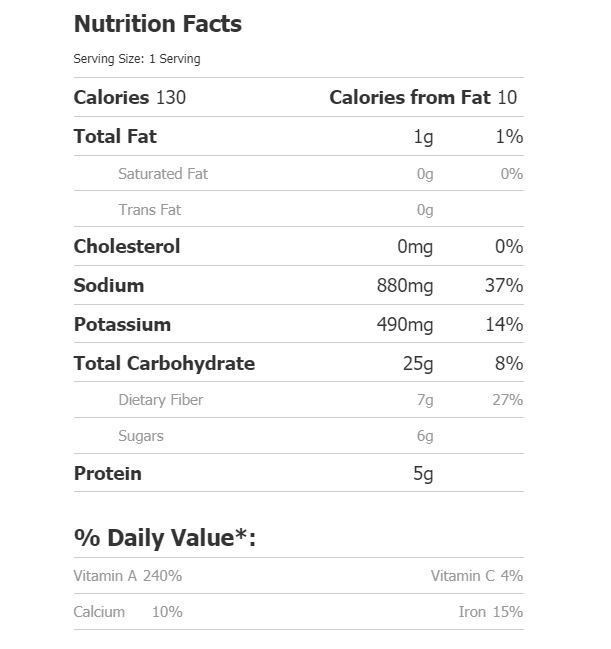Viewport: 611px width, 649px height.
Task: Click the Iron 15% entry
Action: point(490,612)
